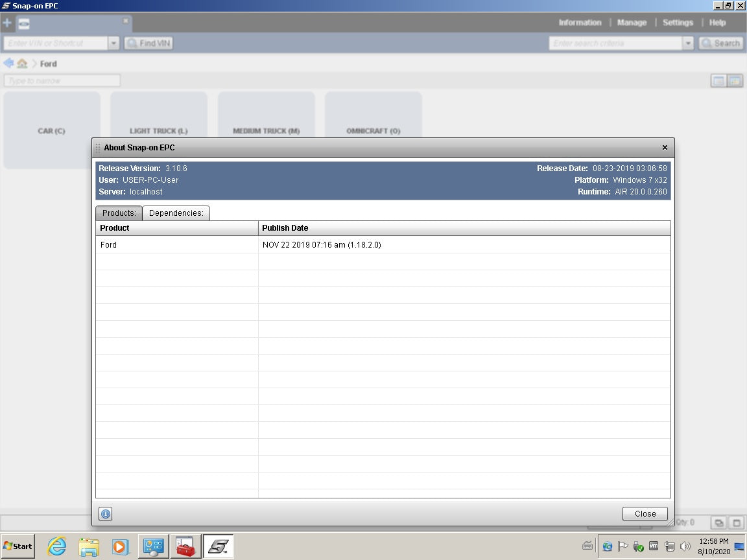
Task: Open Windows Media Player from taskbar
Action: tap(121, 546)
